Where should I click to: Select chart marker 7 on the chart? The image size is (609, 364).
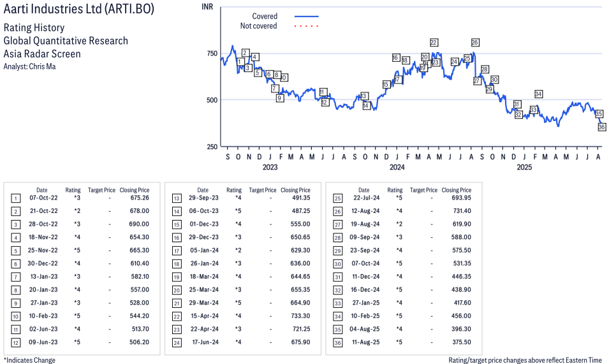tap(275, 89)
